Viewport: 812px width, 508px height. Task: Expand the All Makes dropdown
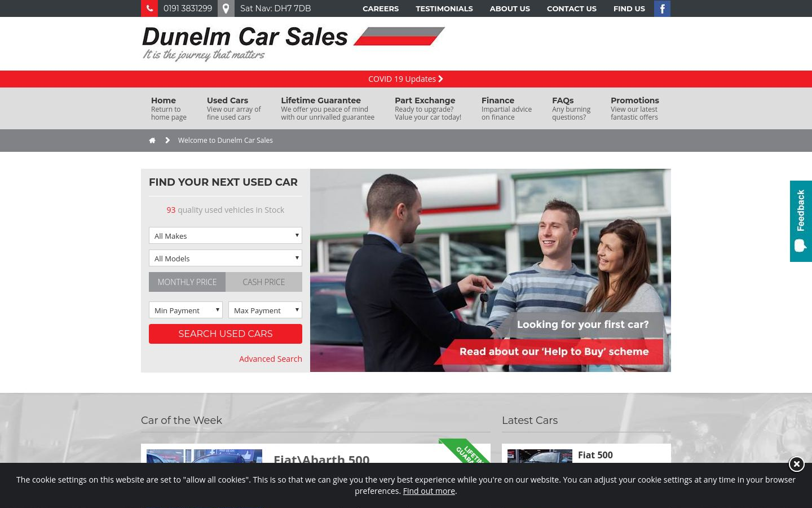click(x=226, y=235)
